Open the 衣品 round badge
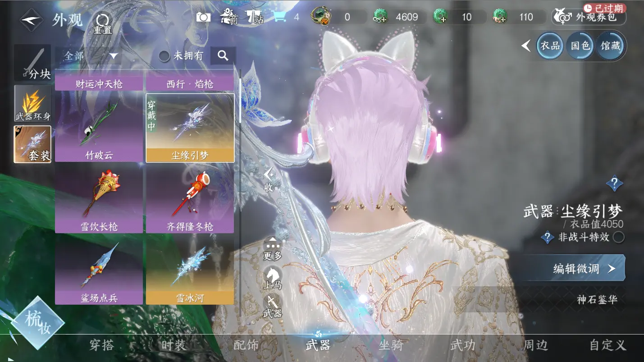Viewport: 644px width, 362px height. click(x=550, y=46)
